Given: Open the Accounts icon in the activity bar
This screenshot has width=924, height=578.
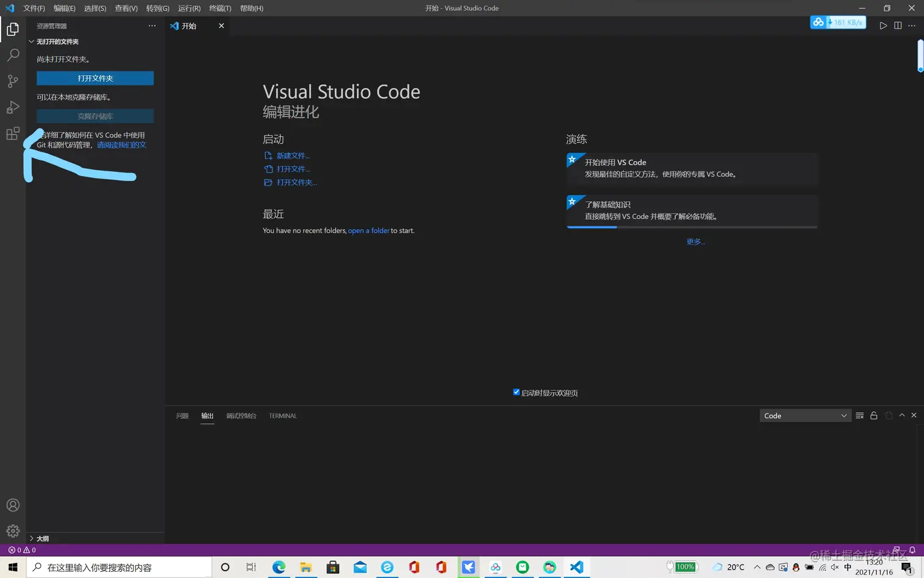Looking at the screenshot, I should point(13,505).
